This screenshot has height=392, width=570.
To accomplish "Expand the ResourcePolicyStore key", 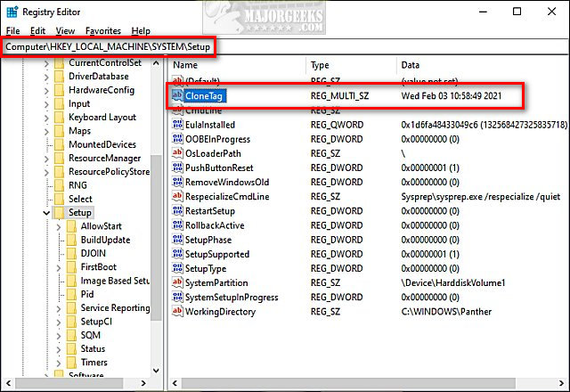I will point(46,172).
